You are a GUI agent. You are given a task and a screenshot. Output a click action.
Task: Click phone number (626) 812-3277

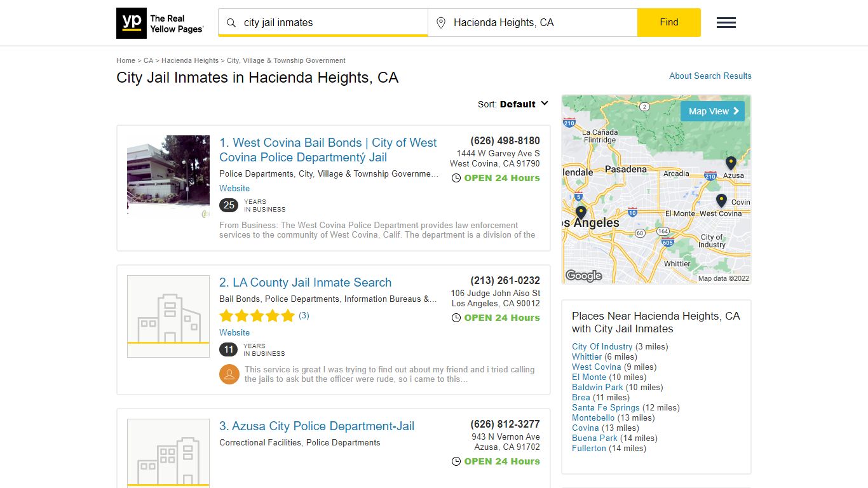505,424
